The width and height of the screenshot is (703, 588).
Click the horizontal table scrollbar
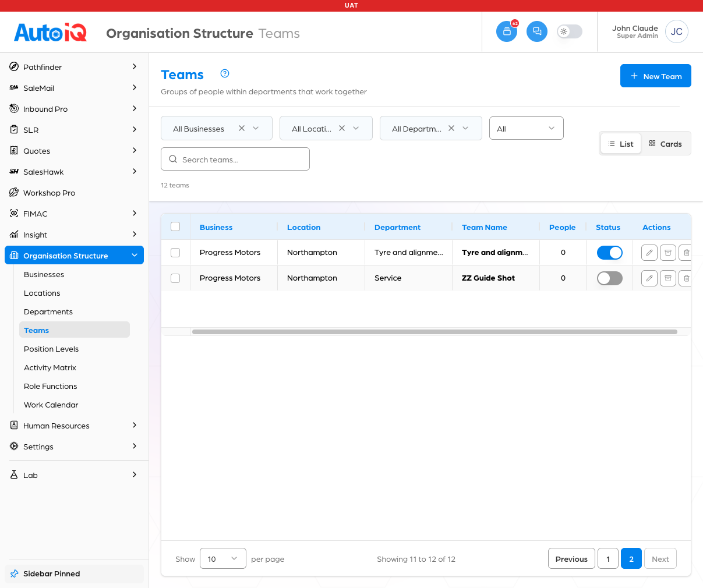tap(434, 332)
